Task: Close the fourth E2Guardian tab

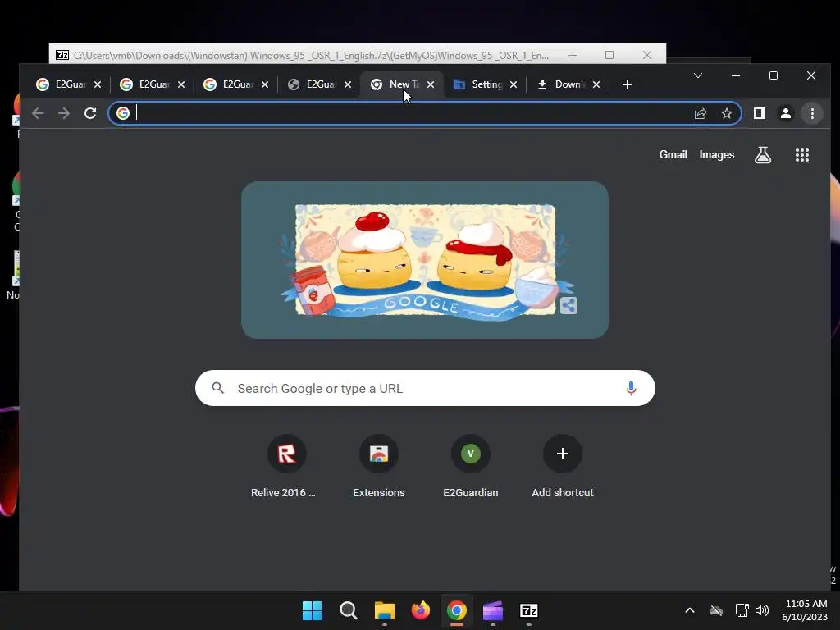Action: pos(348,84)
